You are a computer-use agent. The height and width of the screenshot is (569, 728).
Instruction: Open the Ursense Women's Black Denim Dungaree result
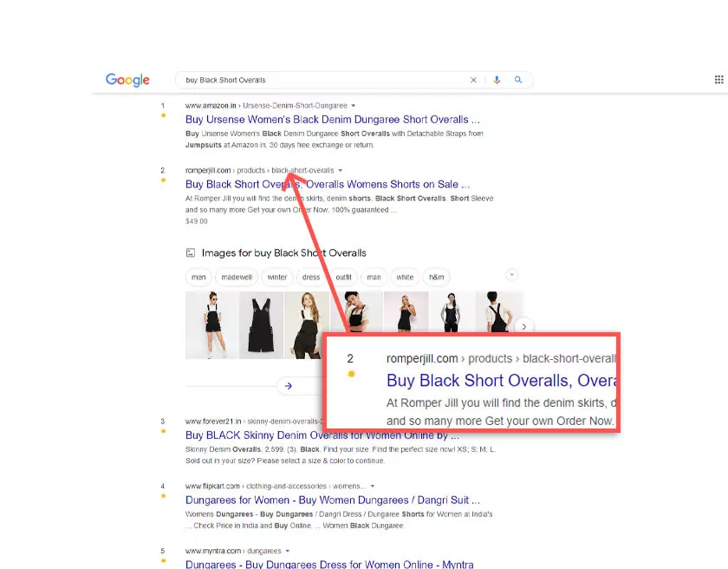332,120
